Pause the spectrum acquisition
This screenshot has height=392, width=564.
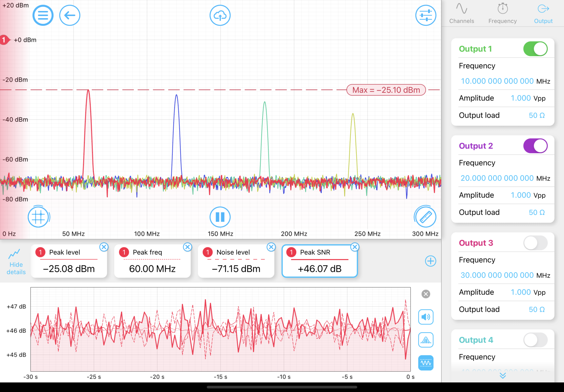pos(220,217)
